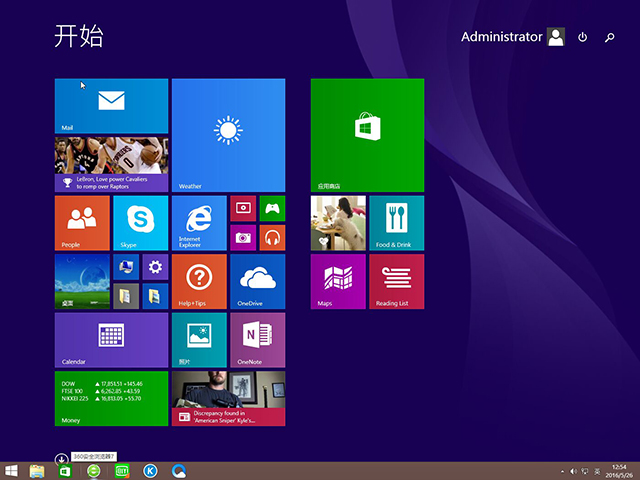Open the Help+Tips tile

tap(199, 281)
